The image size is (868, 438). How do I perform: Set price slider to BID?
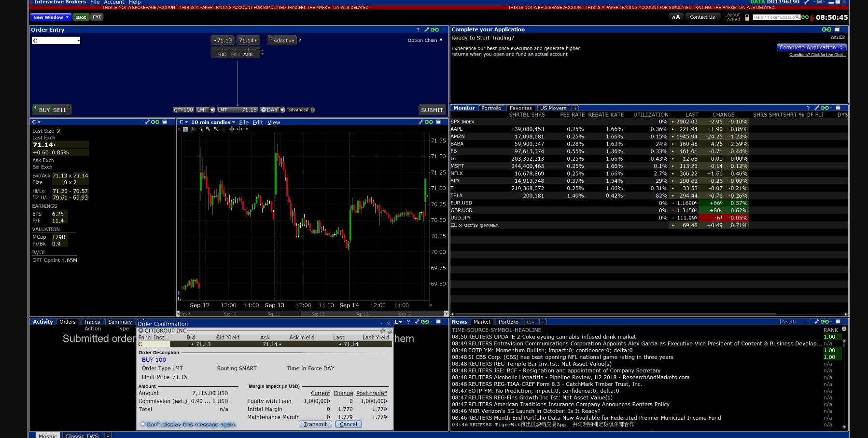pos(222,55)
